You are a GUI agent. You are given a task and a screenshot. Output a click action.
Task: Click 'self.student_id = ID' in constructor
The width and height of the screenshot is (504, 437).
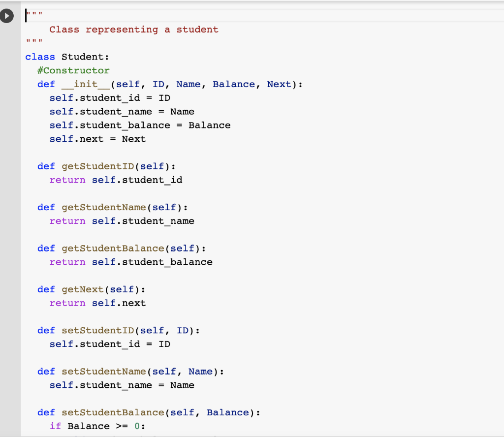[x=110, y=98]
